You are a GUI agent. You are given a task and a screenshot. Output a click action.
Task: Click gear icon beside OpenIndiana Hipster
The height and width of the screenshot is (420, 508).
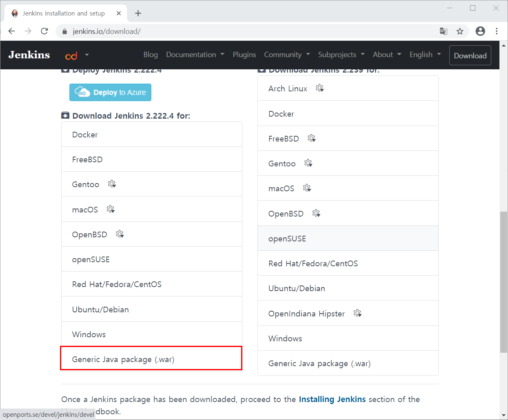(357, 313)
